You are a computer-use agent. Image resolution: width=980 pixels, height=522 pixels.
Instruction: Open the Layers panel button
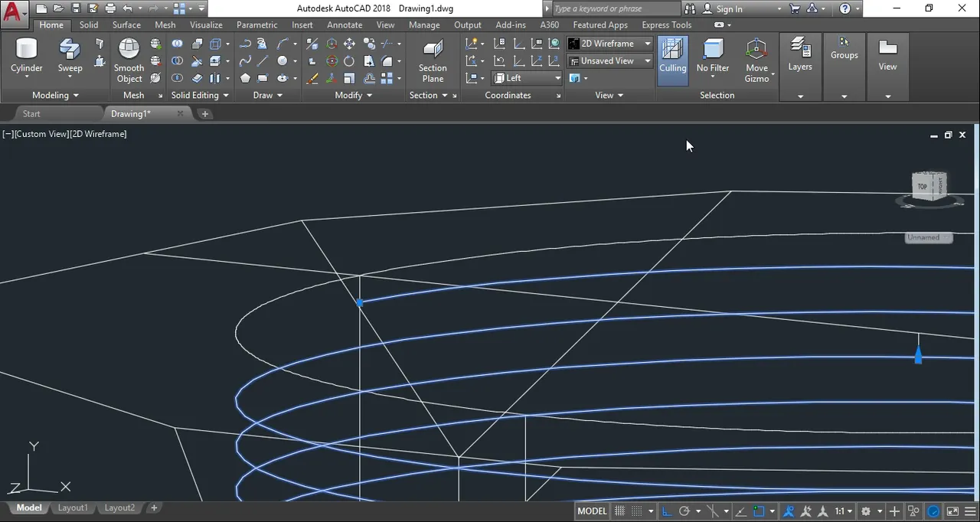800,55
